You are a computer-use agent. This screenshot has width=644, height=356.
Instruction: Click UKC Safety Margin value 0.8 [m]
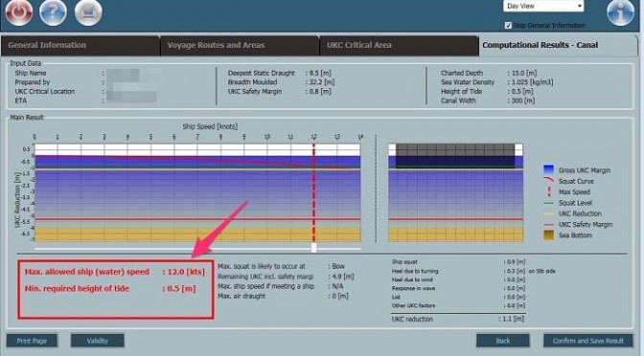(x=320, y=91)
